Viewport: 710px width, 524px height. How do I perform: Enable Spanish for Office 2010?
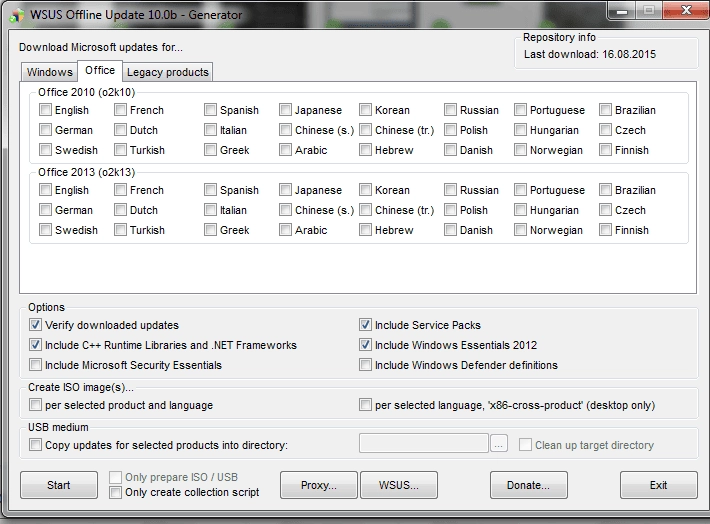coord(210,110)
